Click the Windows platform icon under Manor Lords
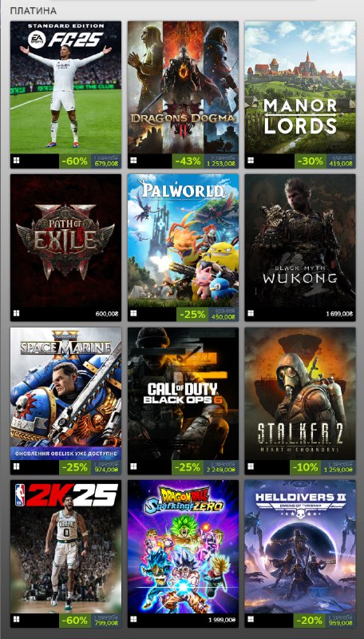Image resolution: width=364 pixels, height=639 pixels. coord(251,161)
